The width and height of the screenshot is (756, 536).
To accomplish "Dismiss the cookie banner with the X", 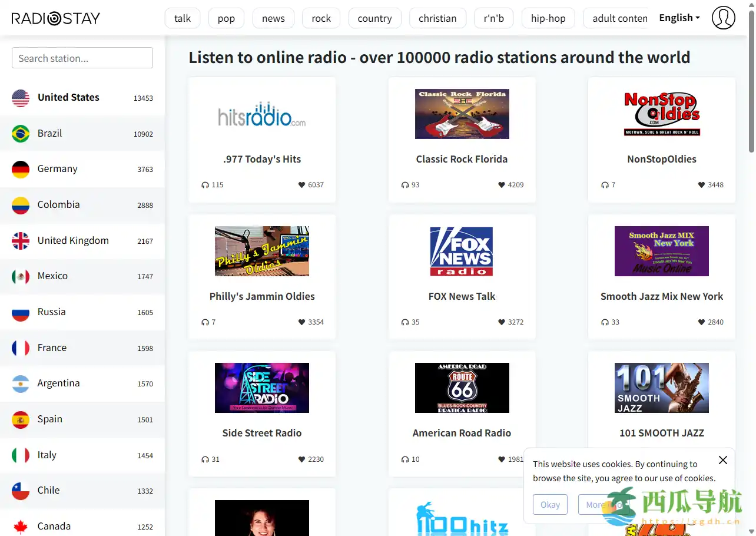I will (x=723, y=460).
